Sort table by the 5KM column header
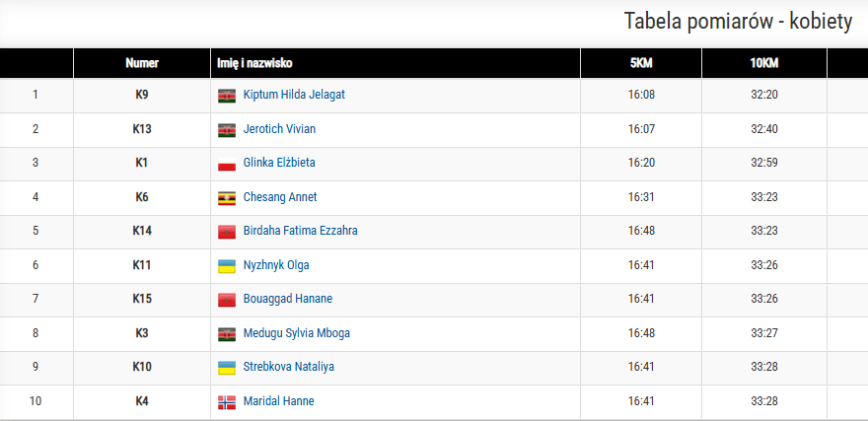This screenshot has height=421, width=868. (x=641, y=63)
